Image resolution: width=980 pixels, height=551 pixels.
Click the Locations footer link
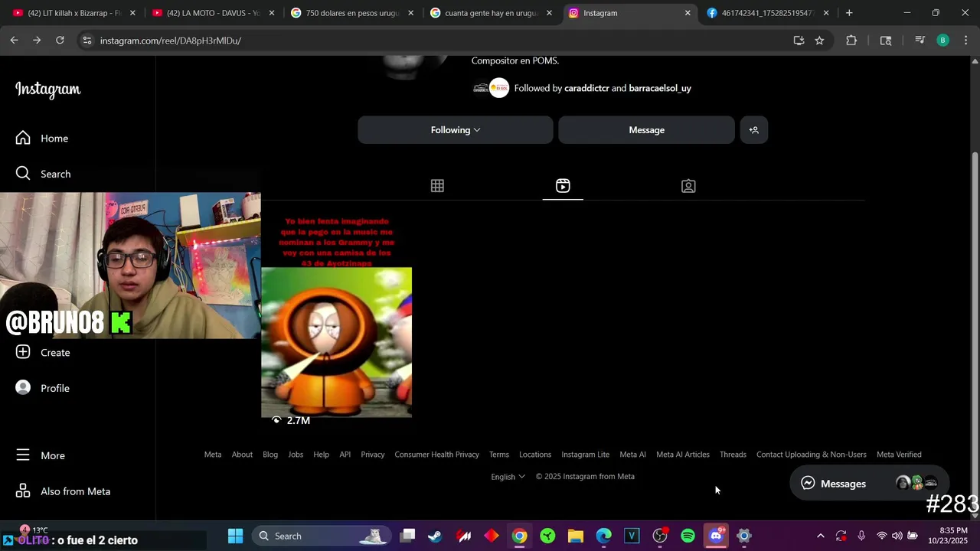(x=535, y=455)
